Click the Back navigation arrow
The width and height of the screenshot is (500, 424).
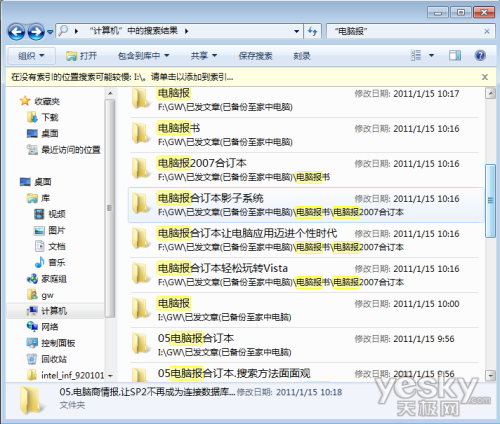click(x=16, y=32)
